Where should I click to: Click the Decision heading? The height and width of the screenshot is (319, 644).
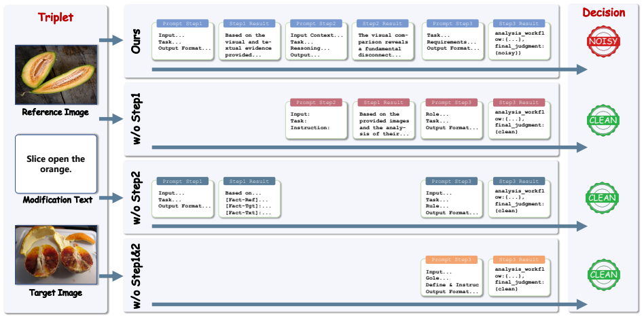click(x=603, y=13)
